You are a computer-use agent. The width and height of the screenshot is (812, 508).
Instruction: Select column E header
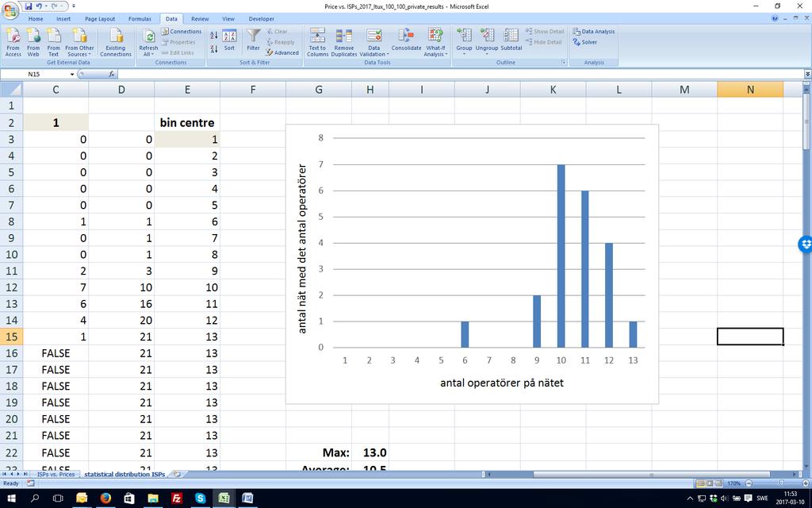coord(187,90)
